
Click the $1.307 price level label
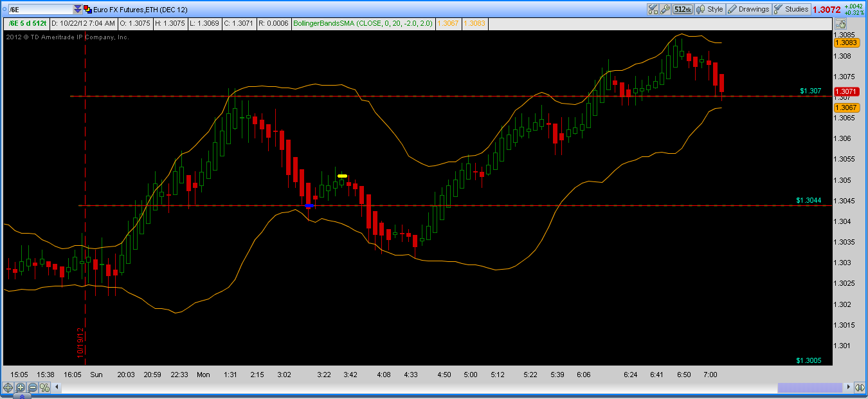(x=811, y=91)
